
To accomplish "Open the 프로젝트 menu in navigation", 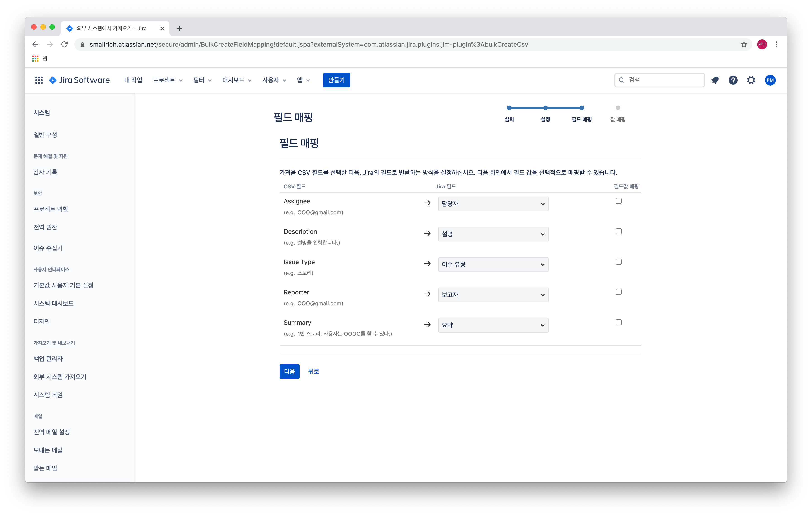I will click(x=168, y=80).
